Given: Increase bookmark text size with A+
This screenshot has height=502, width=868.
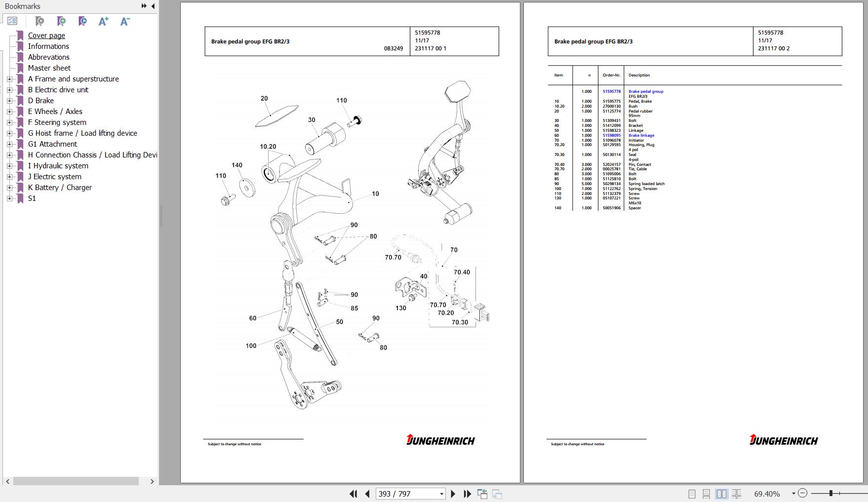Looking at the screenshot, I should (103, 21).
